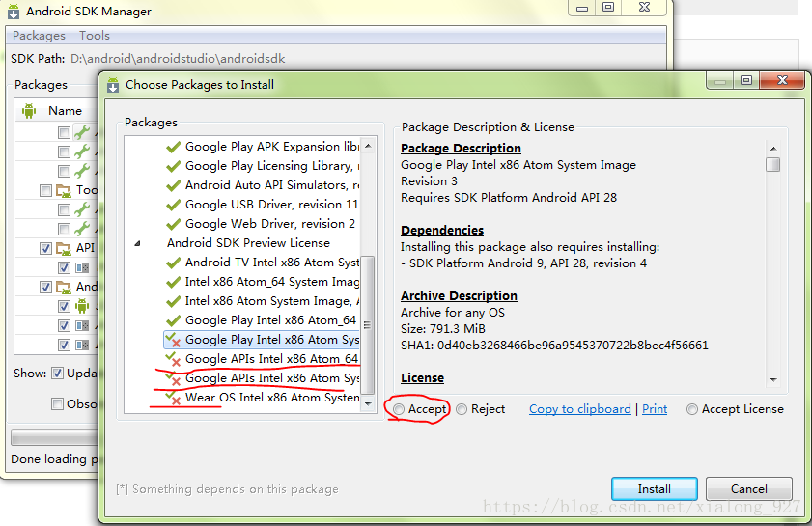Open the Packages menu in SDK Manager

tap(39, 35)
